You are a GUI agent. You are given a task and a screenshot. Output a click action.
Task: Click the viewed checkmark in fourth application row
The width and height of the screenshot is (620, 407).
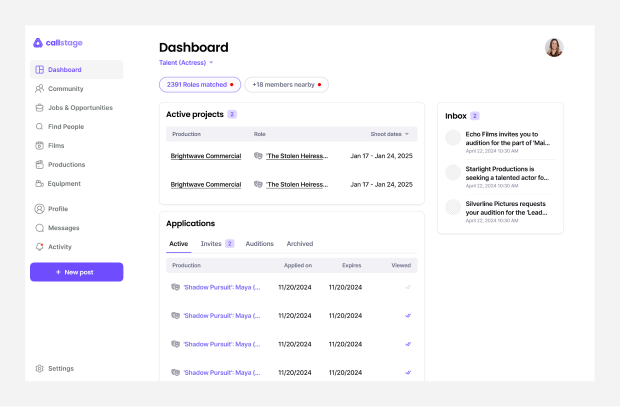408,373
